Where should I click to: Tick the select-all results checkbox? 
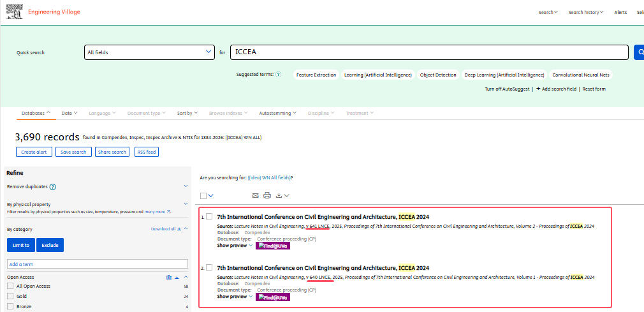tap(203, 196)
